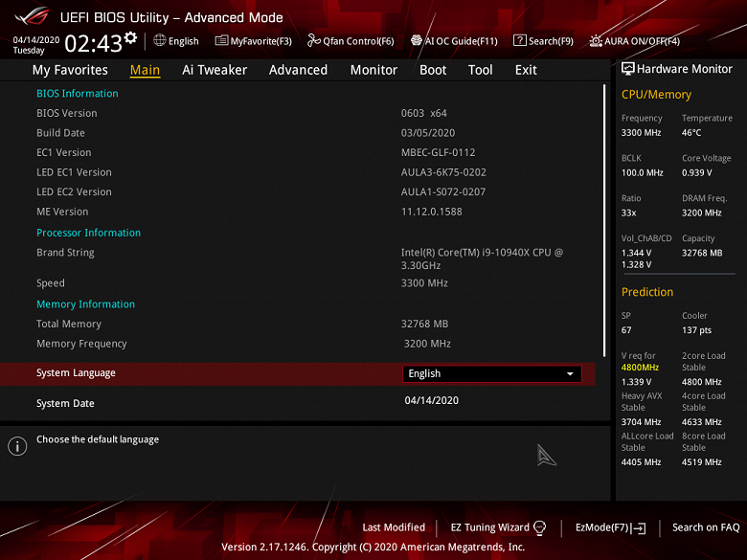Open the My Favorites tab
The width and height of the screenshot is (747, 560).
(x=70, y=70)
